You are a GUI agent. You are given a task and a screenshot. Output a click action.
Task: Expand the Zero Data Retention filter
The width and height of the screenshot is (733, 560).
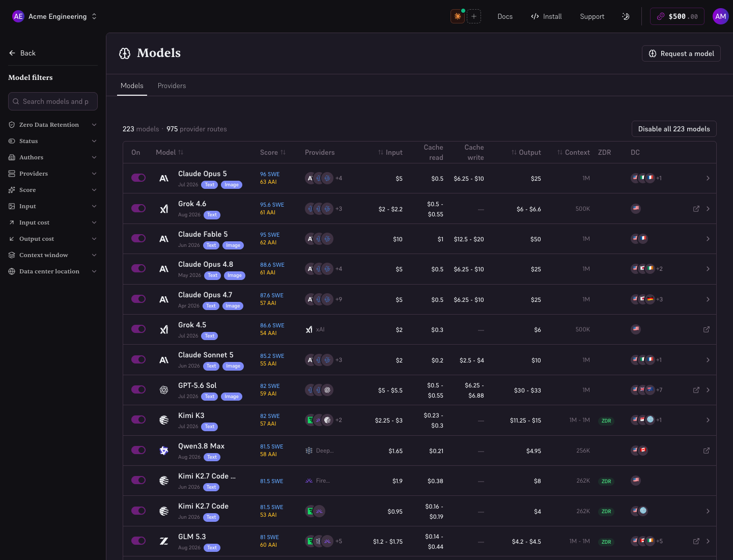point(53,125)
